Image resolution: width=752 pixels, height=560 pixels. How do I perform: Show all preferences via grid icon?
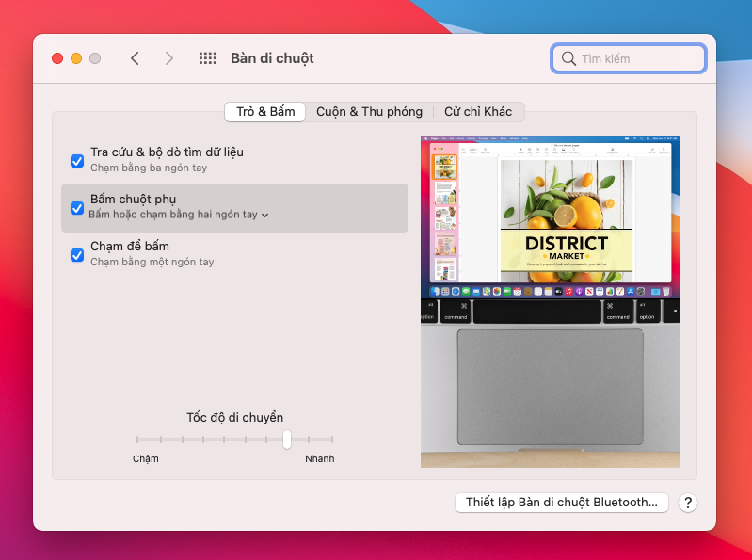(208, 58)
